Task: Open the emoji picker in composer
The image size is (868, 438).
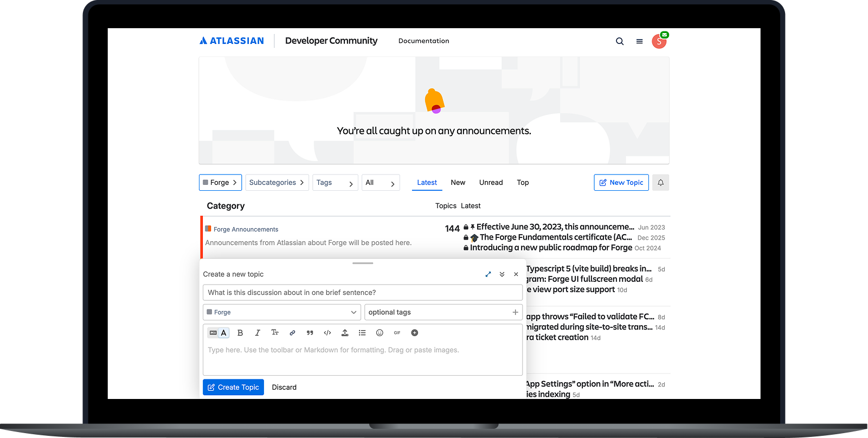Action: (380, 333)
